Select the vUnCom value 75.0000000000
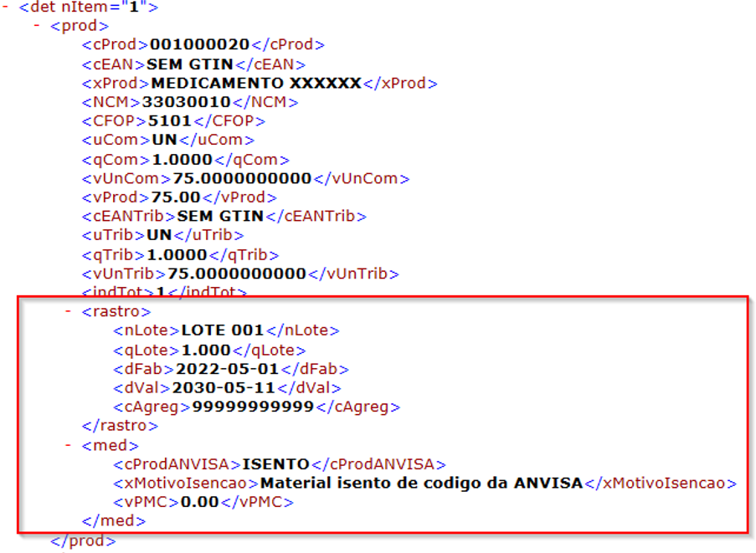Screen dimensions: 756x553 point(242,179)
